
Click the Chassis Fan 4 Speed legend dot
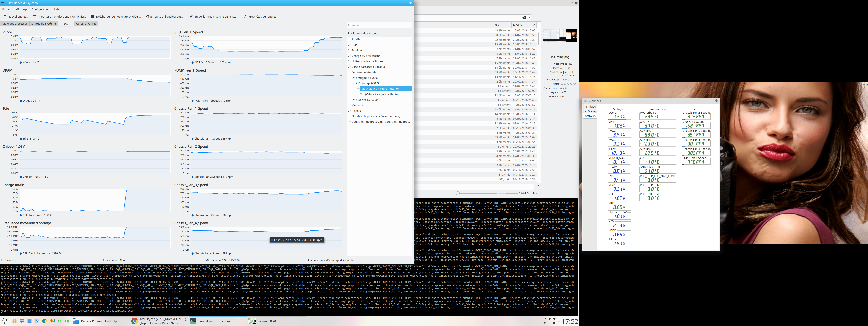pyautogui.click(x=193, y=253)
